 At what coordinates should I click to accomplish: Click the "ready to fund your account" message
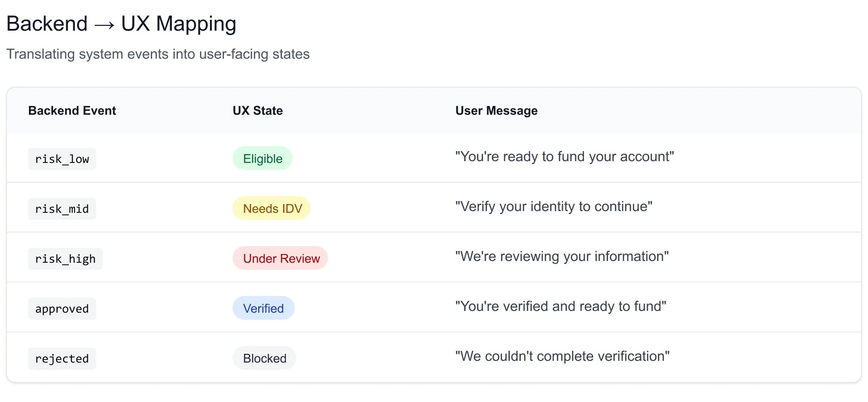[564, 157]
